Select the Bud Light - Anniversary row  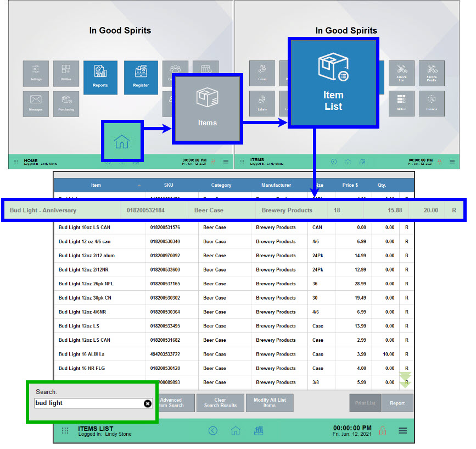pyautogui.click(x=233, y=210)
